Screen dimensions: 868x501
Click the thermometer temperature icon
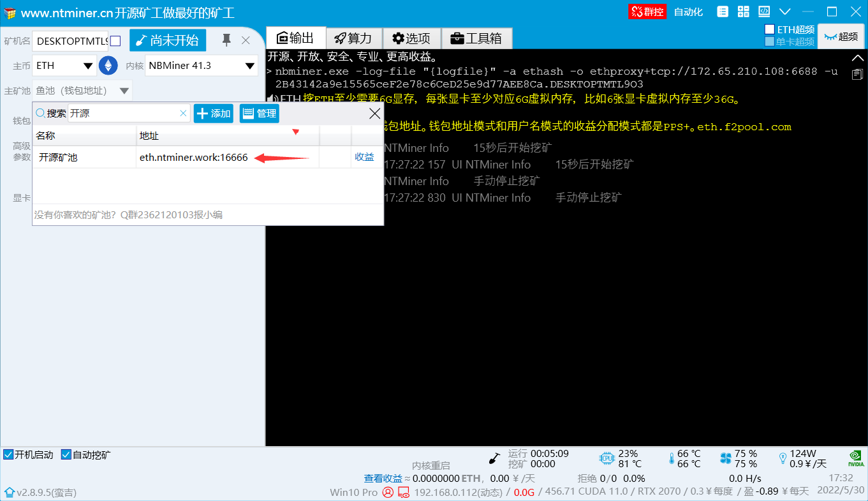pyautogui.click(x=671, y=458)
